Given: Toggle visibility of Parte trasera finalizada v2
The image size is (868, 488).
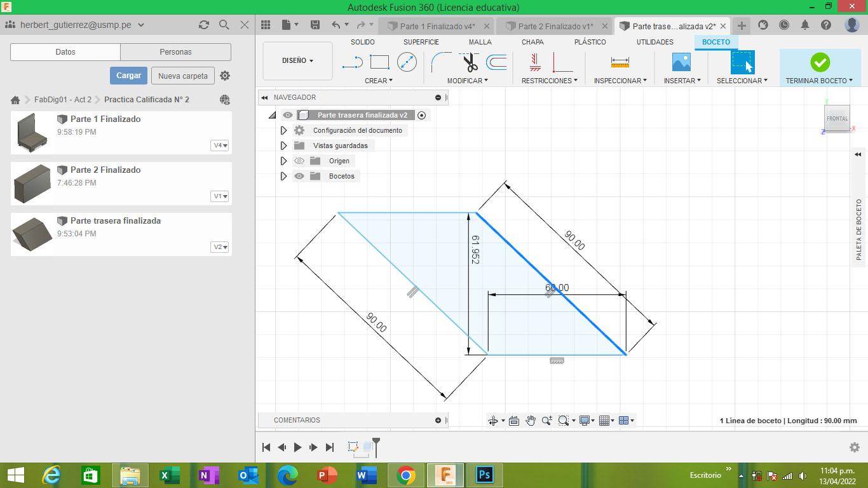Looking at the screenshot, I should (x=288, y=115).
